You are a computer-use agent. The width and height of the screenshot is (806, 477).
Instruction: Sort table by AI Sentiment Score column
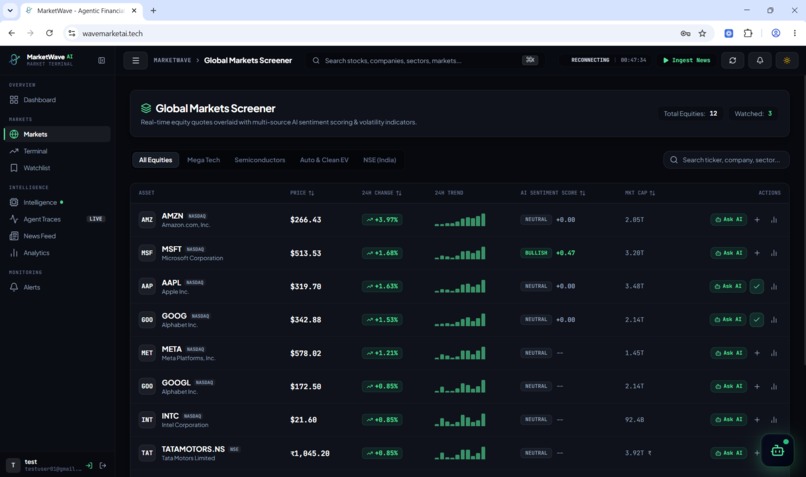pyautogui.click(x=553, y=193)
